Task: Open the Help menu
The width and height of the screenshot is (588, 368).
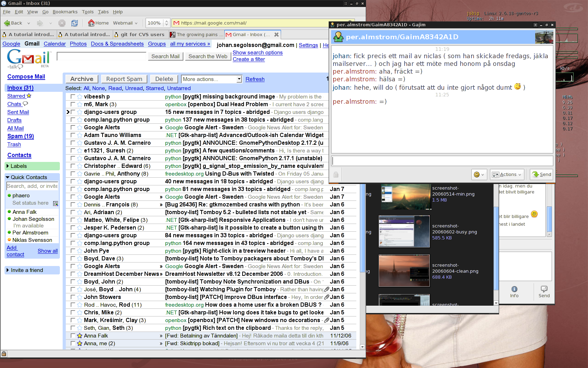Action: tap(118, 12)
